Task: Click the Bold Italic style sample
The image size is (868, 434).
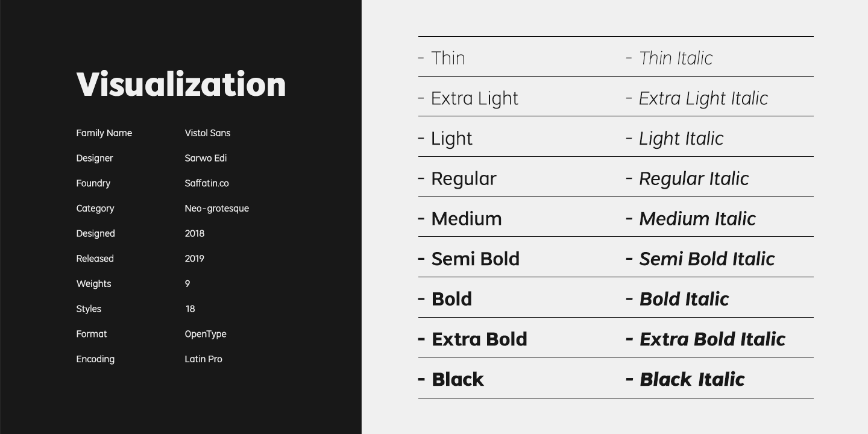Action: (684, 299)
